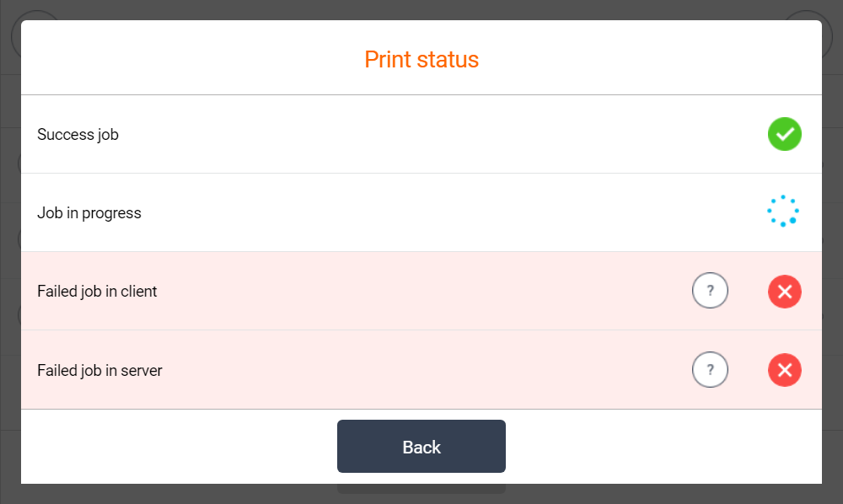Click the partially hidden circle at top-left
The height and width of the screenshot is (504, 843).
34,16
